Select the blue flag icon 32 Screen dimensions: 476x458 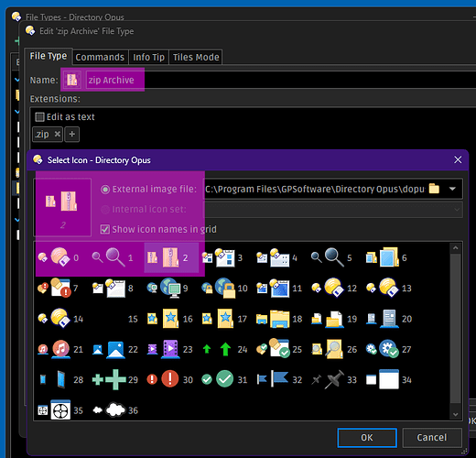click(x=279, y=379)
